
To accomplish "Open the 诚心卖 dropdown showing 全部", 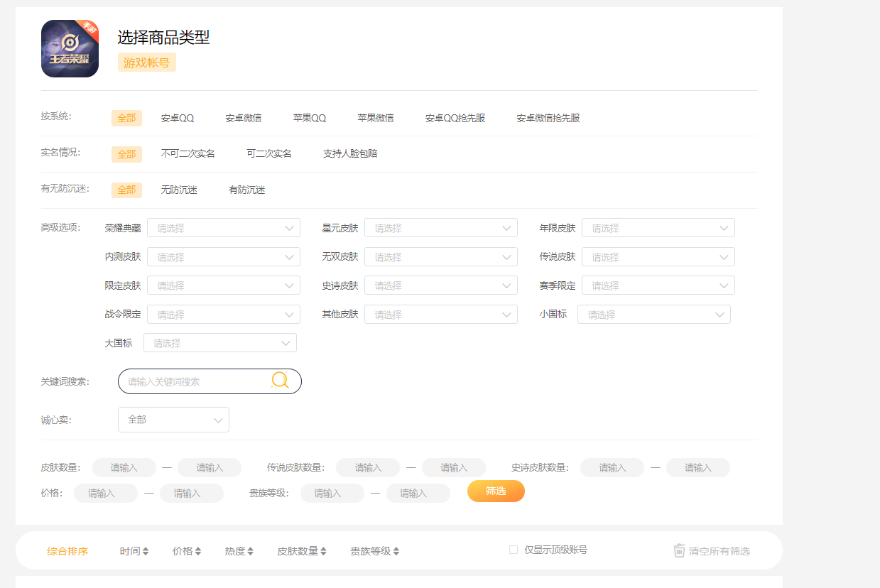I will 173,420.
